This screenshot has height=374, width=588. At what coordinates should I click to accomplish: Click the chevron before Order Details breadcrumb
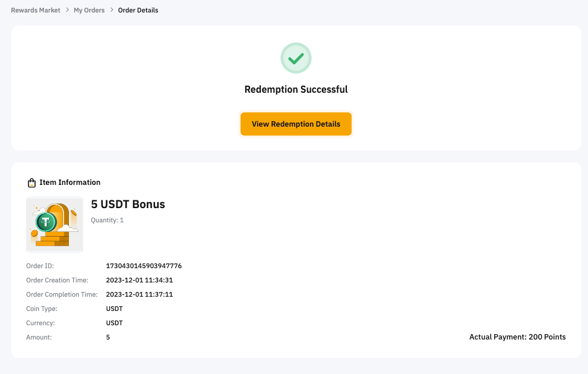coord(112,10)
